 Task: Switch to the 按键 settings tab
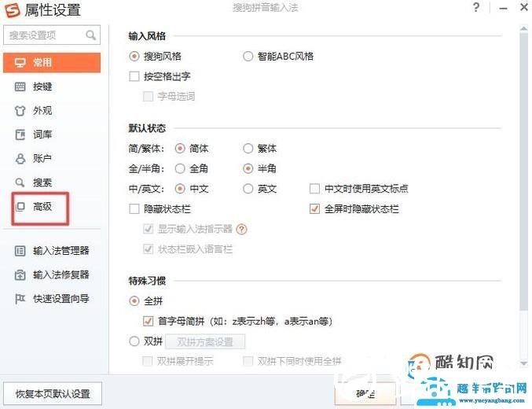(52, 87)
